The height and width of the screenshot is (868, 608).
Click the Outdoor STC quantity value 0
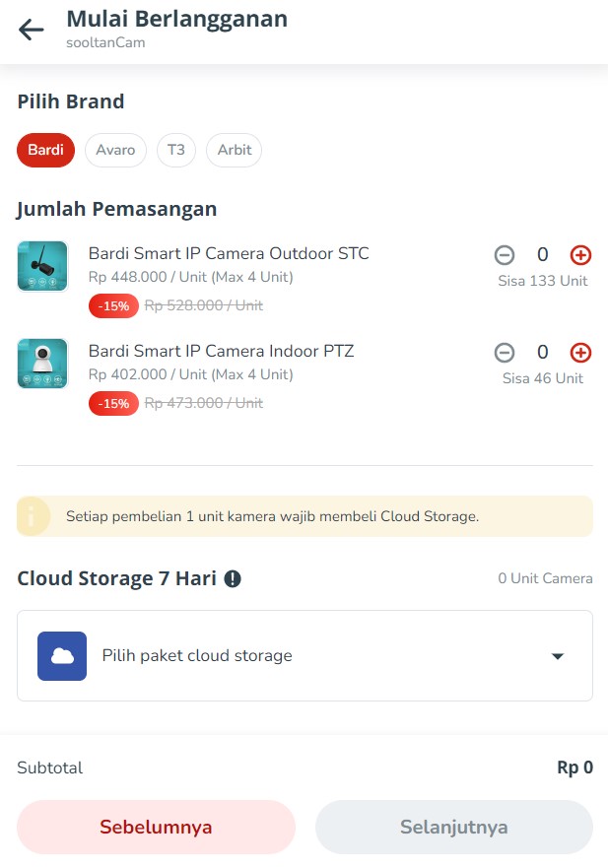[x=543, y=254]
